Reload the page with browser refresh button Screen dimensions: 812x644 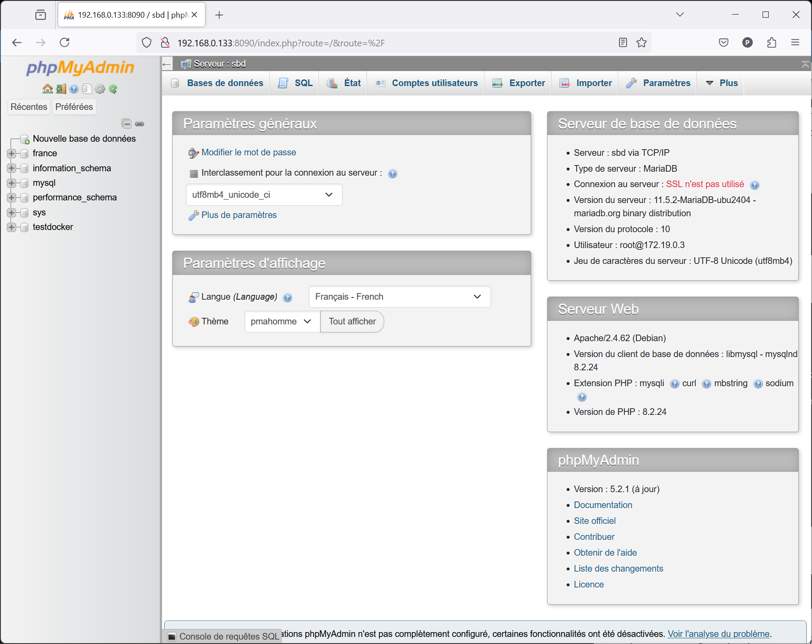point(64,42)
